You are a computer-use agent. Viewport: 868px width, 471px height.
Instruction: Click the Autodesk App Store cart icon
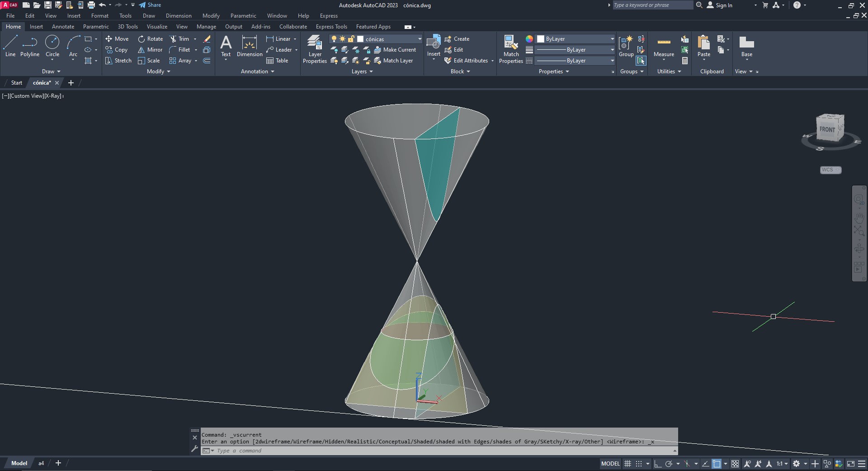click(x=765, y=5)
